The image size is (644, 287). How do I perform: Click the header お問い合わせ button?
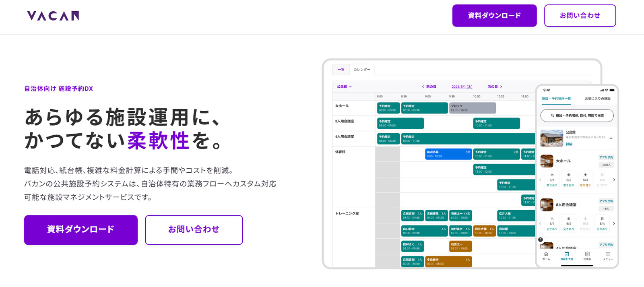pyautogui.click(x=580, y=16)
